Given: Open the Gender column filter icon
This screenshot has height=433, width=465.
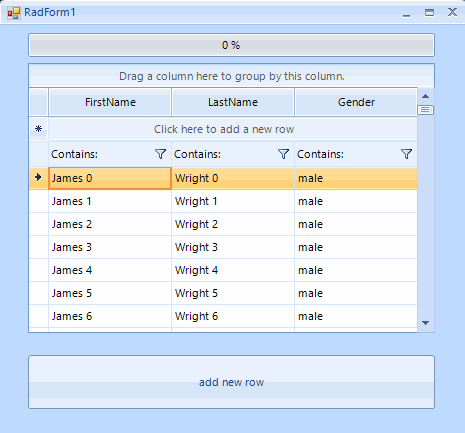Looking at the screenshot, I should [x=406, y=154].
